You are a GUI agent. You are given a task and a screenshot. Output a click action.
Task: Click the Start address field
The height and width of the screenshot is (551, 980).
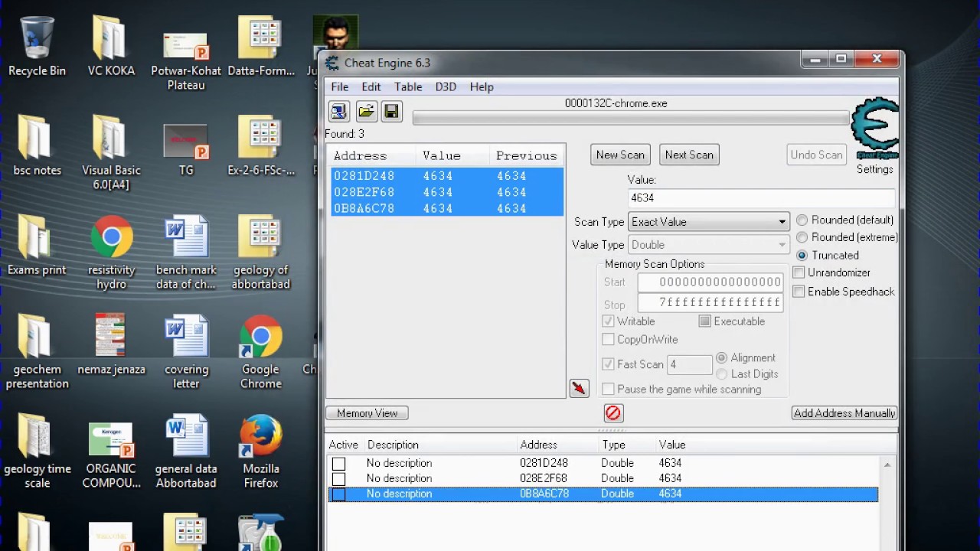coord(710,282)
